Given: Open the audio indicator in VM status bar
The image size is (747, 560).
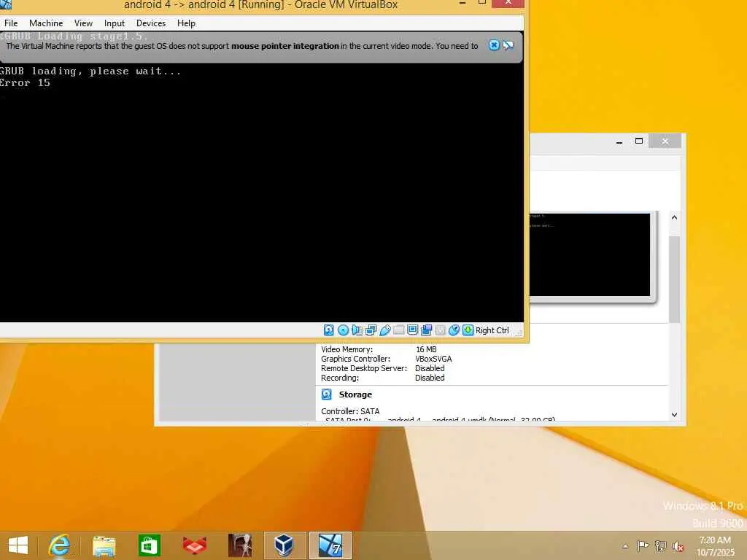Looking at the screenshot, I should 357,330.
